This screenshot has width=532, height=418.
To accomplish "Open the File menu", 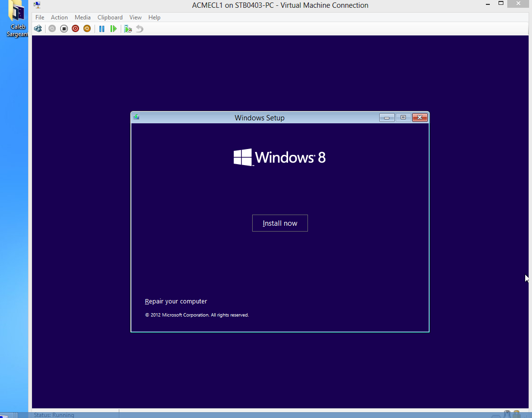I will point(40,17).
